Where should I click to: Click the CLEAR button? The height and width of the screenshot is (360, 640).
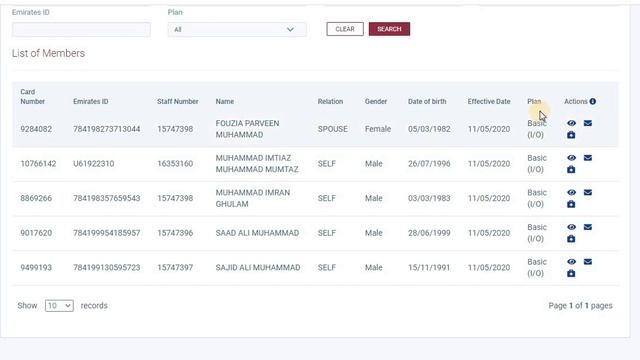pos(345,29)
